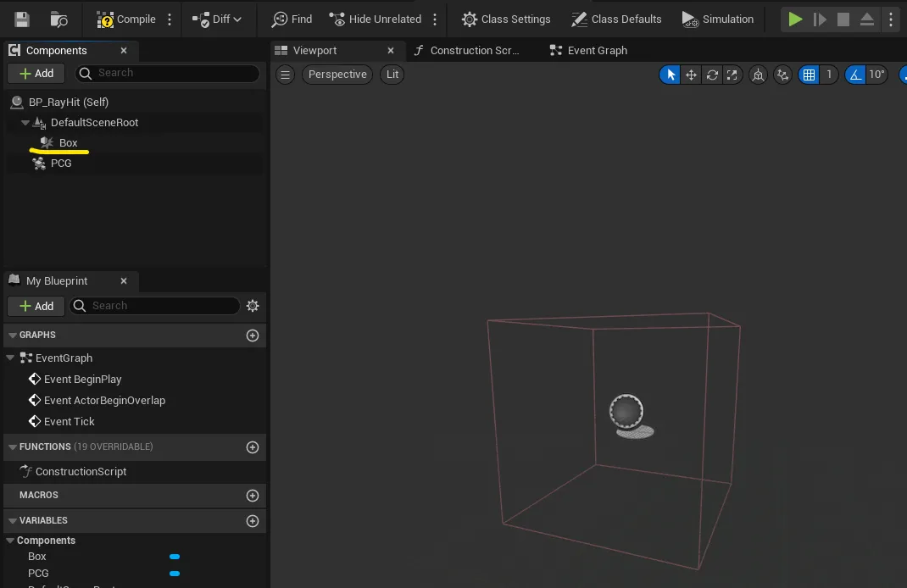Open the Compile options menu
This screenshot has height=588, width=907.
(x=170, y=19)
